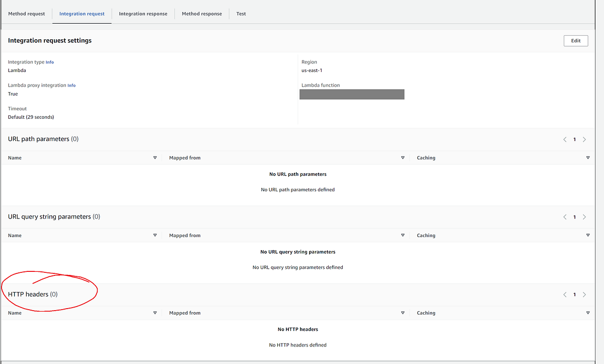The width and height of the screenshot is (604, 364).
Task: Open the Info link beside Integration type
Action: [x=49, y=61]
